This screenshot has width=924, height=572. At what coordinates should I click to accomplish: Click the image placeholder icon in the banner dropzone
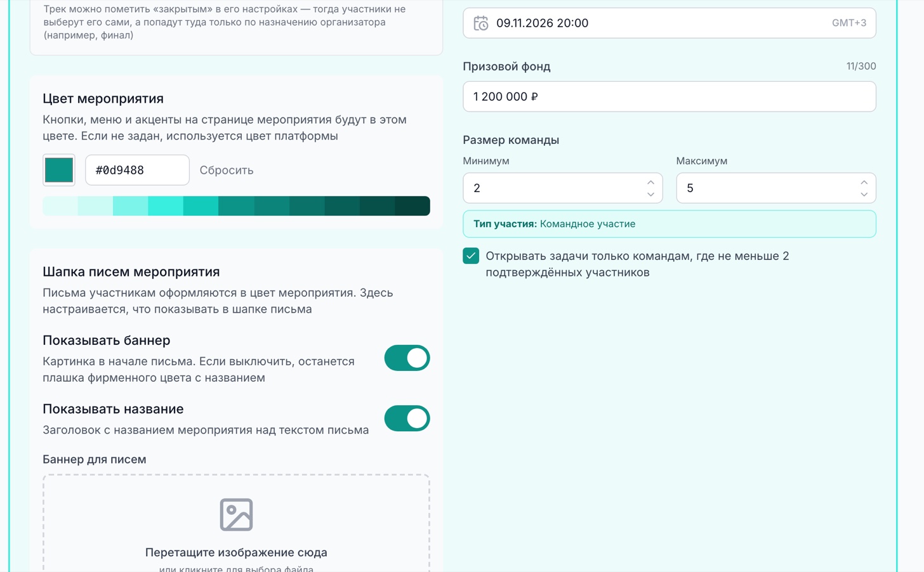tap(236, 514)
